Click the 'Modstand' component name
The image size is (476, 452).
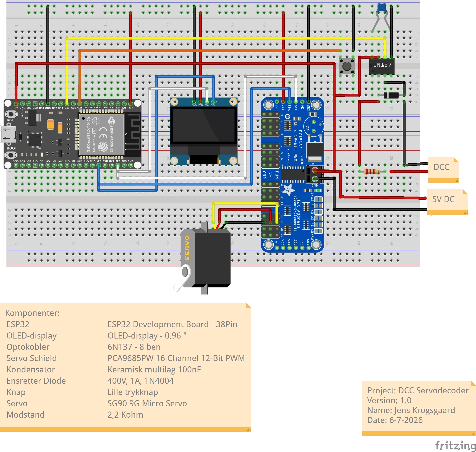pos(25,415)
